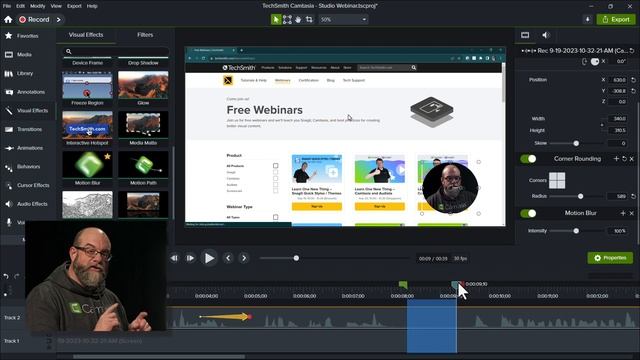Image resolution: width=640 pixels, height=360 pixels.
Task: Toggle the Motion Blur effect switch
Action: [528, 213]
